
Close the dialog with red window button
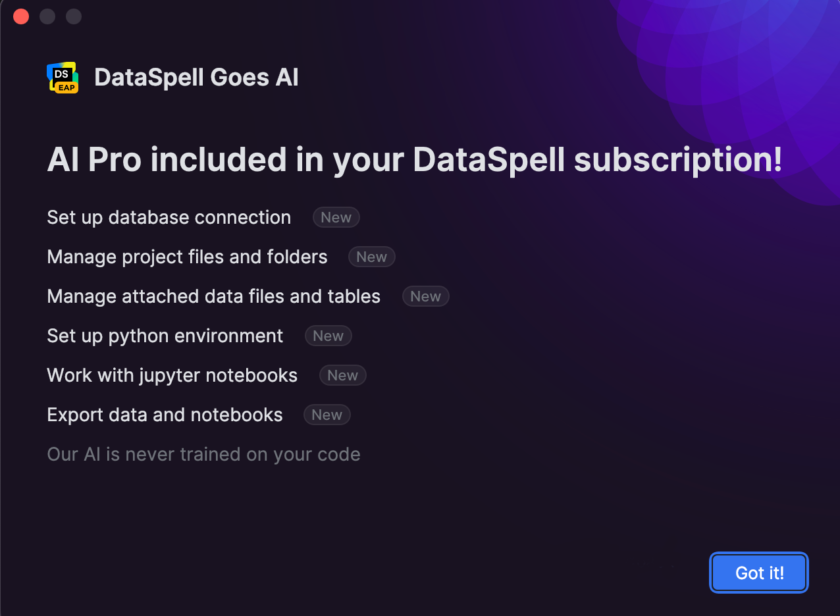click(x=21, y=16)
